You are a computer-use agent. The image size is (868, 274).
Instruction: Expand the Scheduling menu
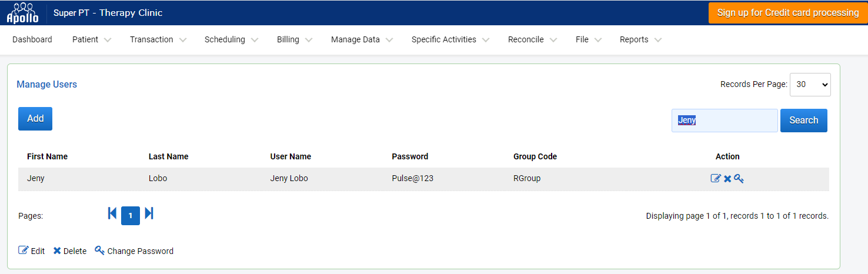click(231, 39)
